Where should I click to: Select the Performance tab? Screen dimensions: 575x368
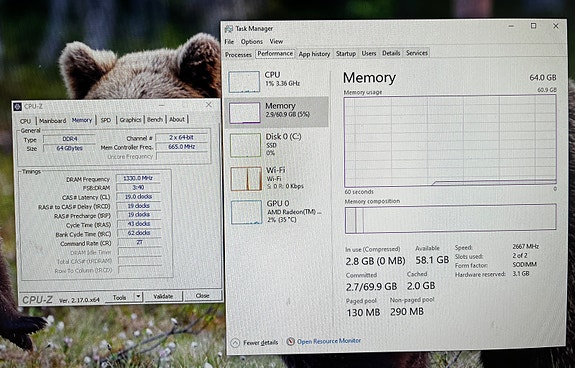point(275,54)
